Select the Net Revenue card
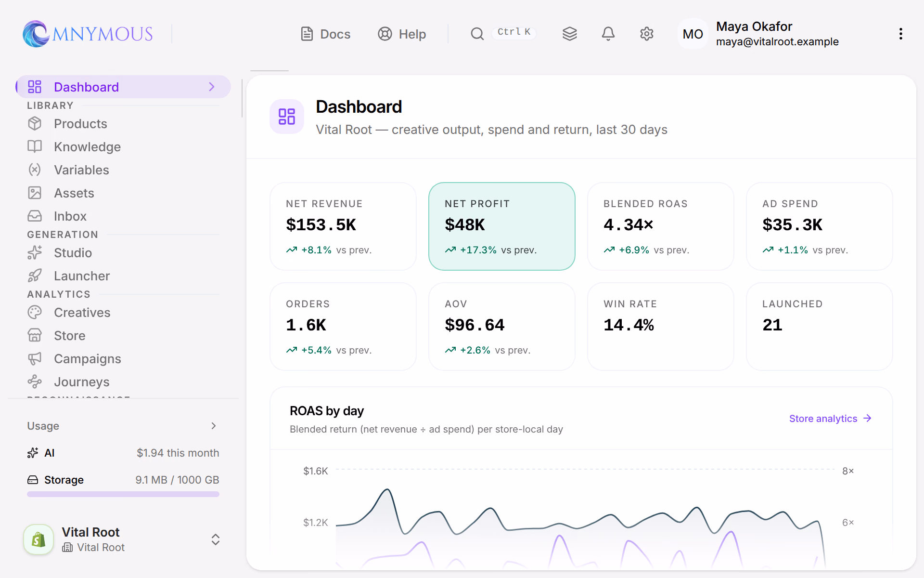Image resolution: width=924 pixels, height=578 pixels. click(343, 226)
